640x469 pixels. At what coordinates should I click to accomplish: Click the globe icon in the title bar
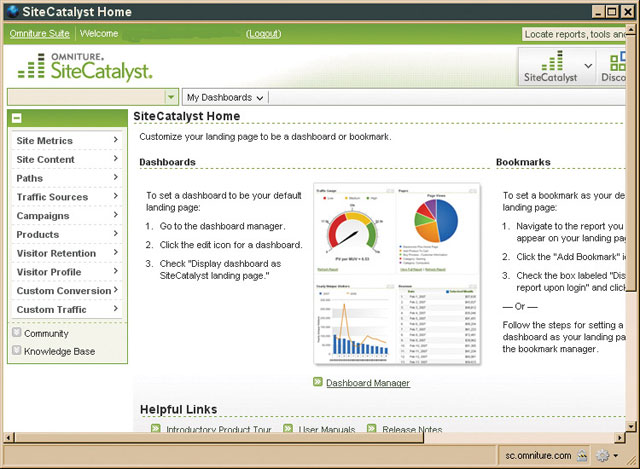point(12,11)
